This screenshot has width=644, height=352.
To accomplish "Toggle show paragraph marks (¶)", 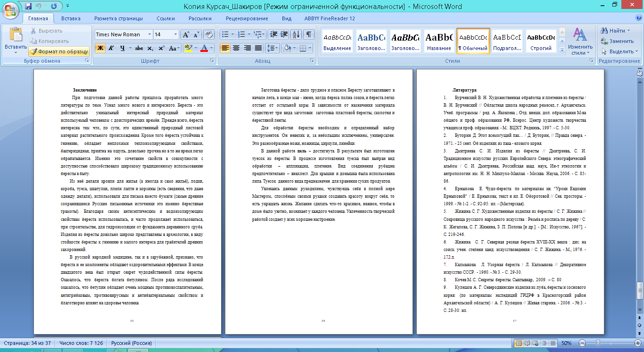I will click(x=308, y=34).
